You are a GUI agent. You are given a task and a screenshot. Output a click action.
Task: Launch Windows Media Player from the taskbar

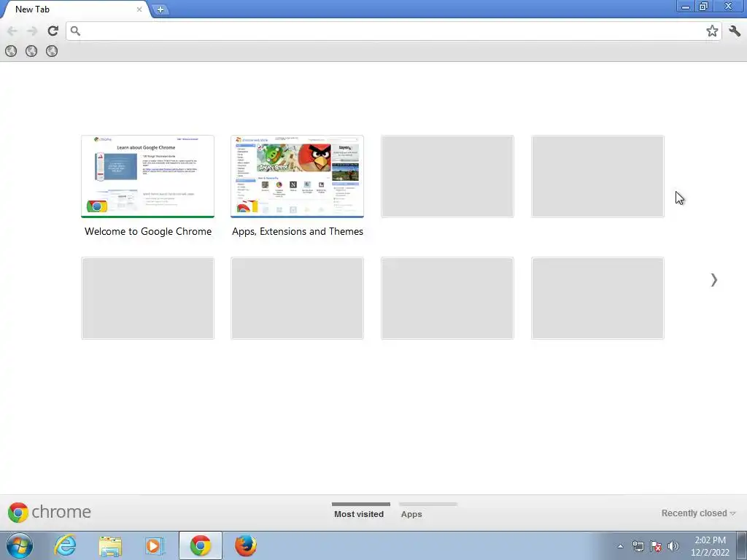(x=154, y=545)
